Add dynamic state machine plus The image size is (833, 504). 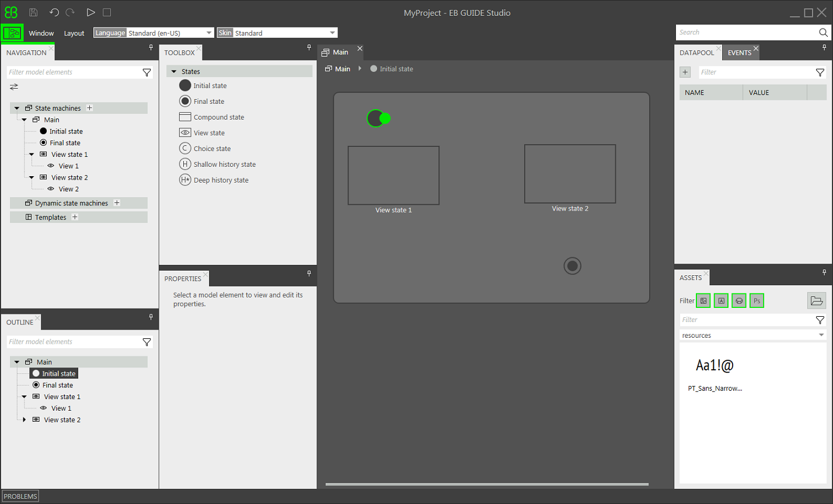point(117,203)
